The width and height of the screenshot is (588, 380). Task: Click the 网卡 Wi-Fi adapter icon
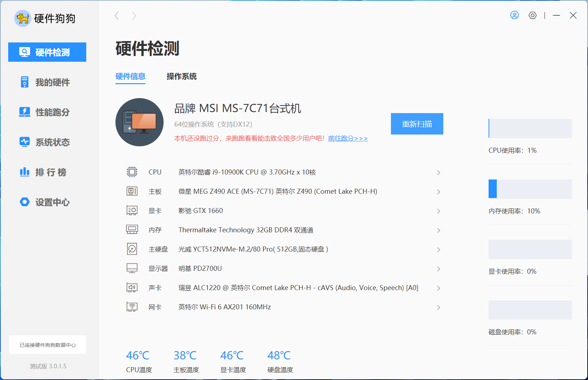coord(132,307)
